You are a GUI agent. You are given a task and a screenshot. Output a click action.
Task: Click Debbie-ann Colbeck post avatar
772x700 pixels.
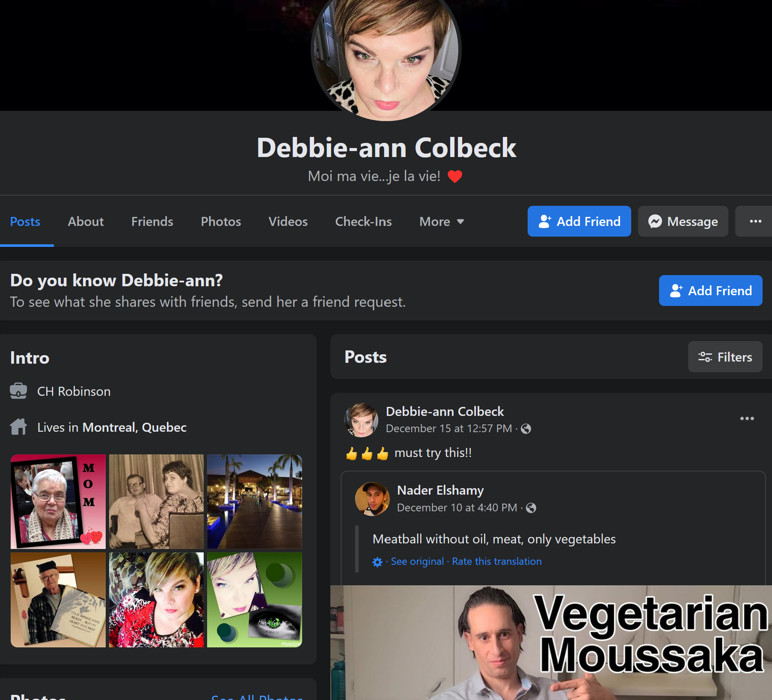[x=362, y=420]
